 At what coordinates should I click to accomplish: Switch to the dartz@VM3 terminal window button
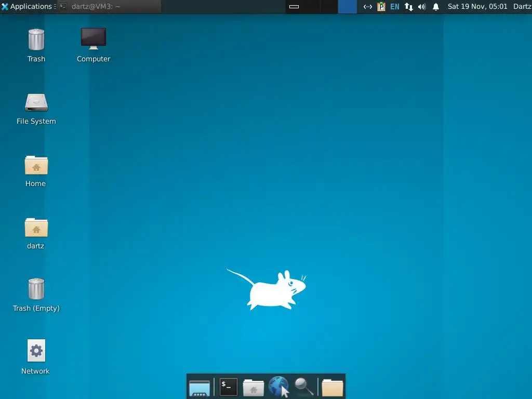coord(109,6)
